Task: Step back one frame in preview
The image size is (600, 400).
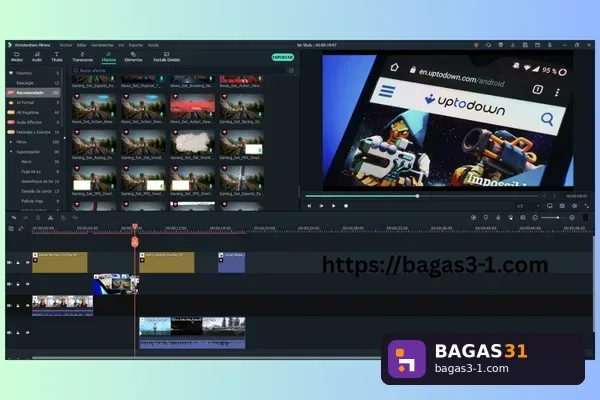Action: 309,206
